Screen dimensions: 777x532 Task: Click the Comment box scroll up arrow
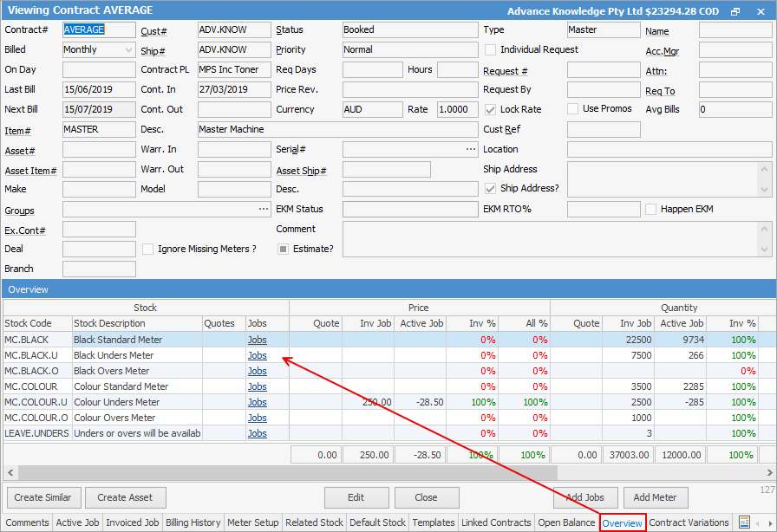point(764,230)
